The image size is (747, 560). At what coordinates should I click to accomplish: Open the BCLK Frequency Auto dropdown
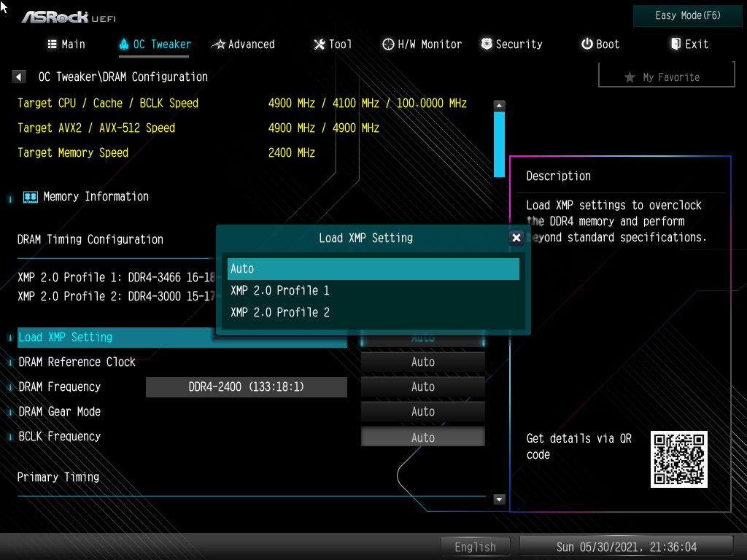pyautogui.click(x=422, y=437)
